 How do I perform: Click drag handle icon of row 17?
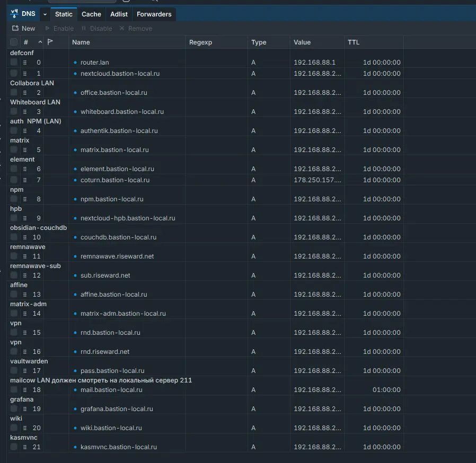click(25, 371)
